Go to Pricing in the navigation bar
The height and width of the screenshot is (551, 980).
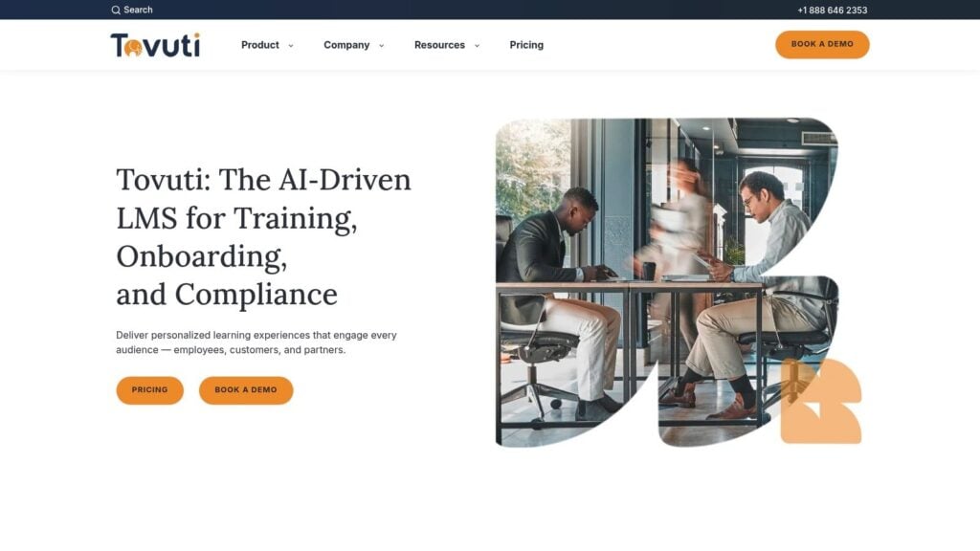(526, 45)
